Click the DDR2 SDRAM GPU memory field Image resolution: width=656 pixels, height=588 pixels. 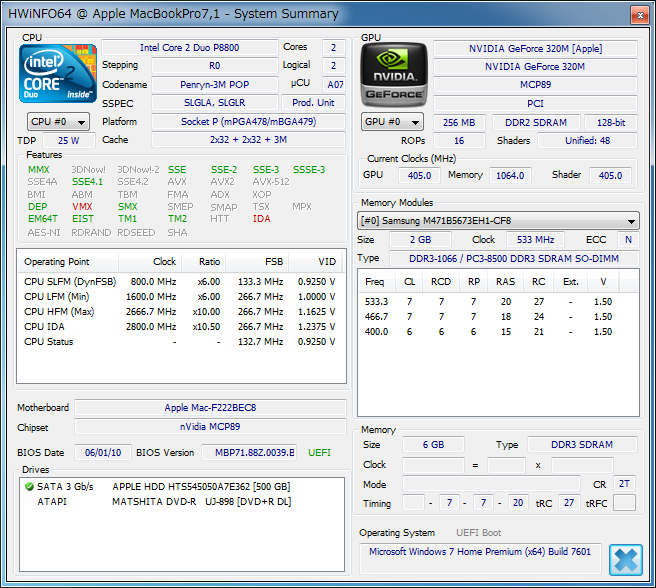coord(536,123)
